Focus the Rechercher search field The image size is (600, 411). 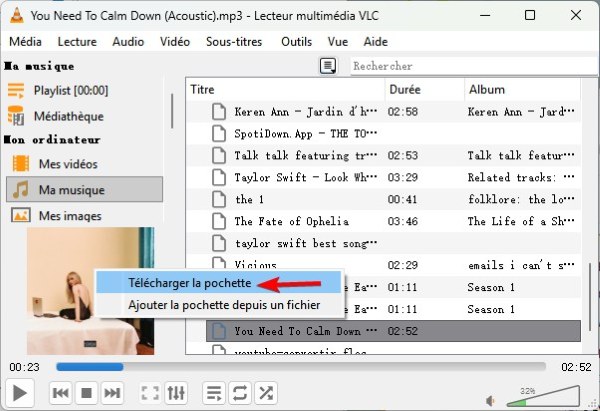474,66
